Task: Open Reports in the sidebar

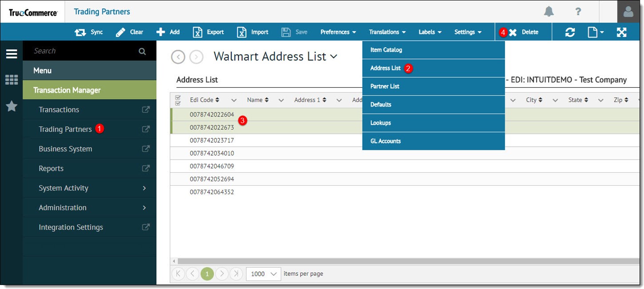Action: pos(51,168)
